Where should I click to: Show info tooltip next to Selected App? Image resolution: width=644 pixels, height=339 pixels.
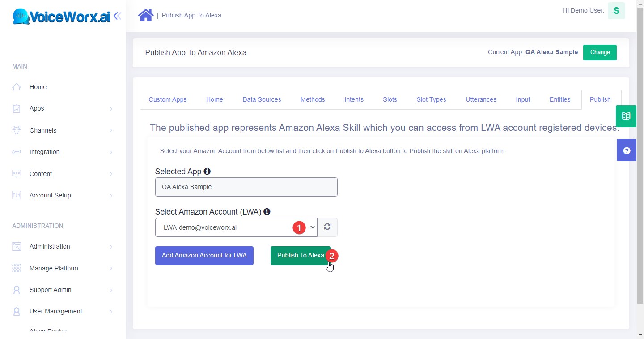207,171
